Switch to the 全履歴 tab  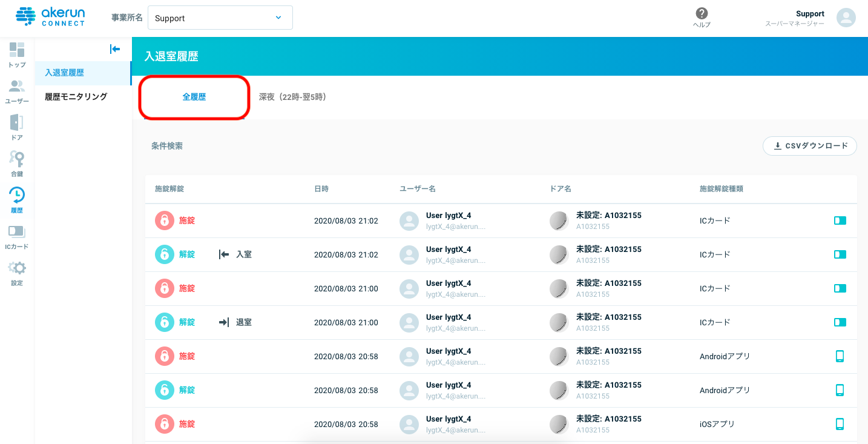coord(194,97)
